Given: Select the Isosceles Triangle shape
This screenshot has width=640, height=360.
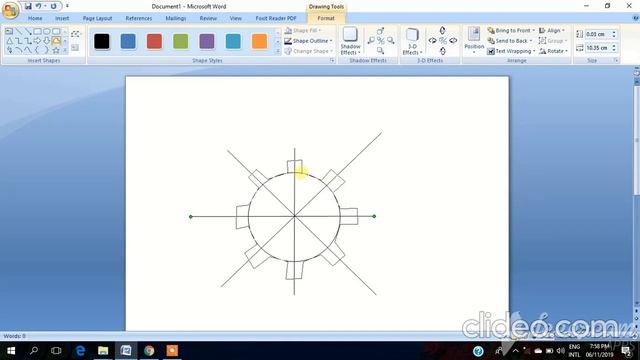Looking at the screenshot, I should [x=9, y=41].
